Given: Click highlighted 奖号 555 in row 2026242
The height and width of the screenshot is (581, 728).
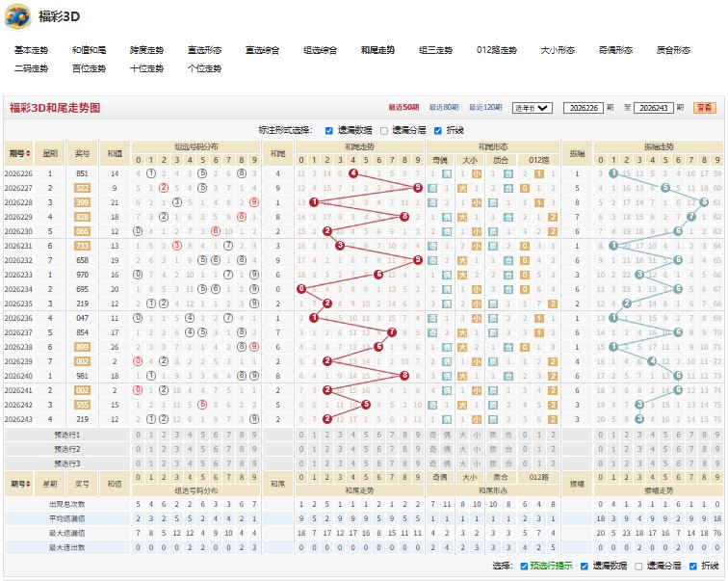Looking at the screenshot, I should (x=82, y=405).
